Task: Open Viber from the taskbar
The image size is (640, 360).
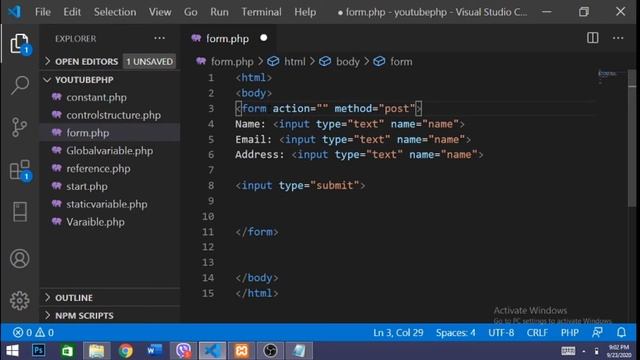Action: pyautogui.click(x=183, y=351)
